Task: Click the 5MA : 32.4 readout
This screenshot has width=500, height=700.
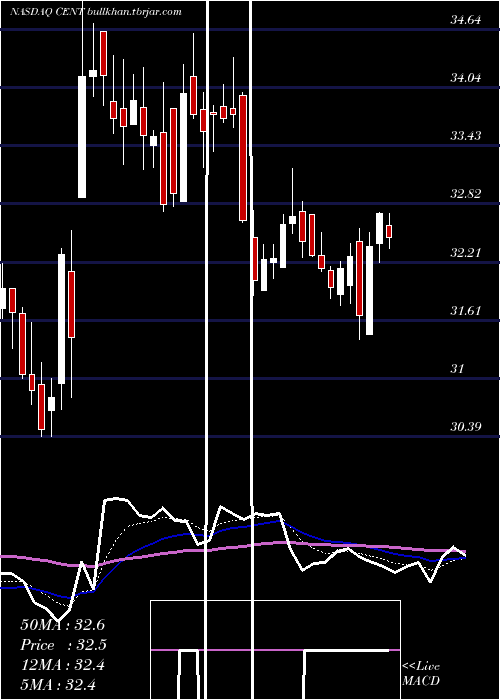Action: point(58,685)
